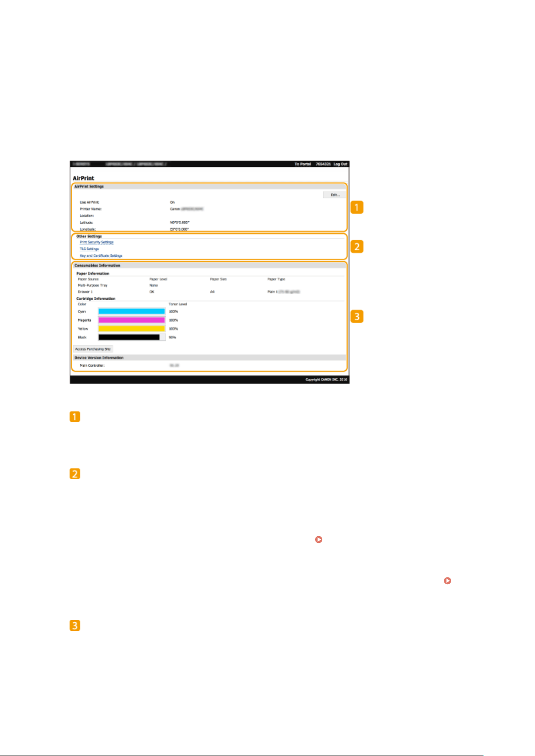Click the 100% value in the Yellow row
The width and height of the screenshot is (535, 756).
click(173, 329)
